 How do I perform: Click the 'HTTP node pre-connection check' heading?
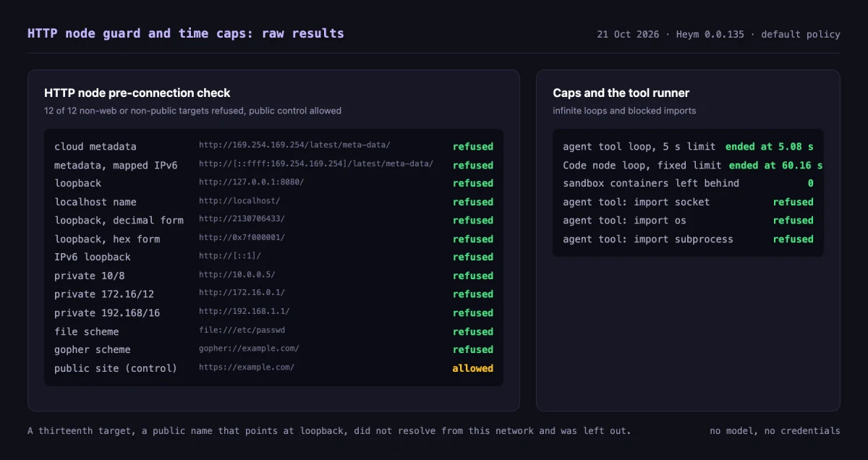point(137,93)
